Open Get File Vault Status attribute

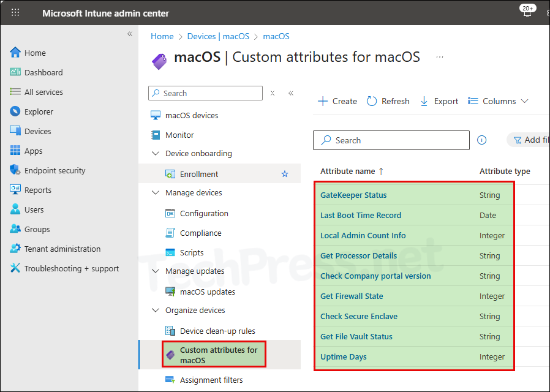click(356, 337)
